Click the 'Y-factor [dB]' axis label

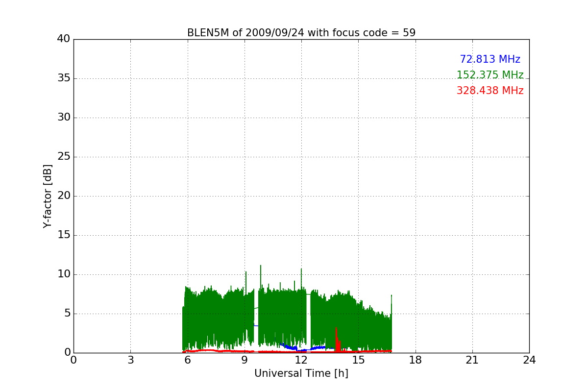click(48, 196)
